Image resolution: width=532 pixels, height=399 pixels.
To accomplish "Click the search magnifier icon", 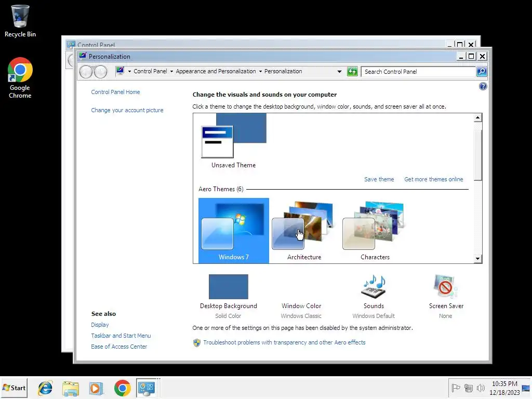I will (482, 72).
